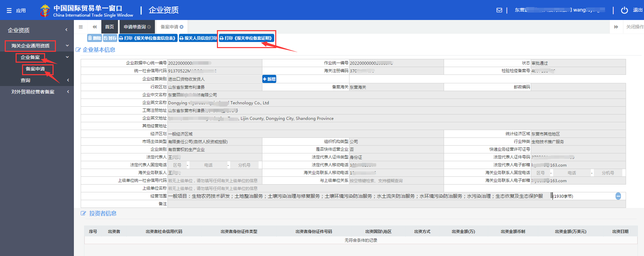Click the 出资者社会信用代码 column header
Image resolution: width=644 pixels, height=256 pixels.
point(164,232)
